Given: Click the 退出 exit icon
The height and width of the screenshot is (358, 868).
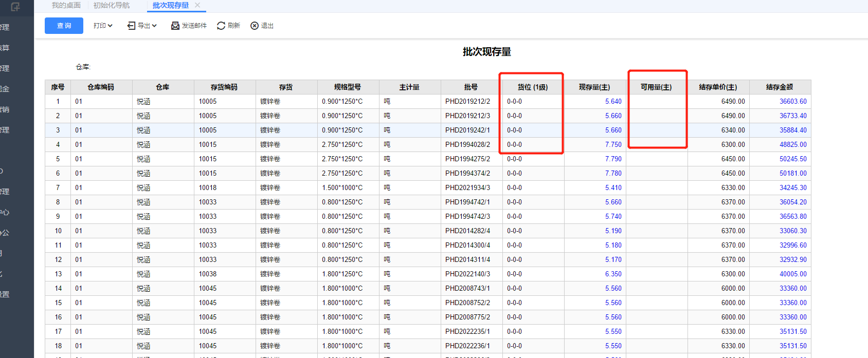Looking at the screenshot, I should click(255, 26).
